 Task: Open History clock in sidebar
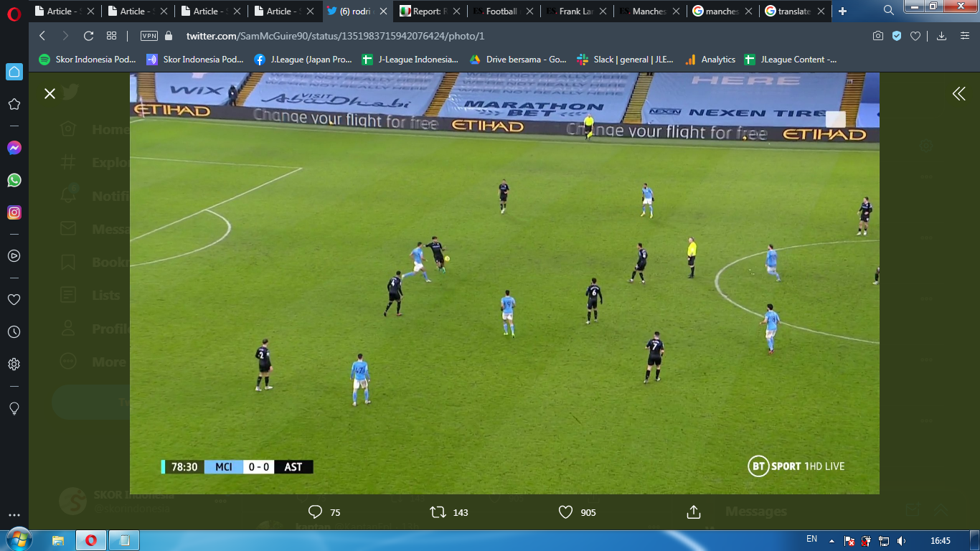[14, 331]
